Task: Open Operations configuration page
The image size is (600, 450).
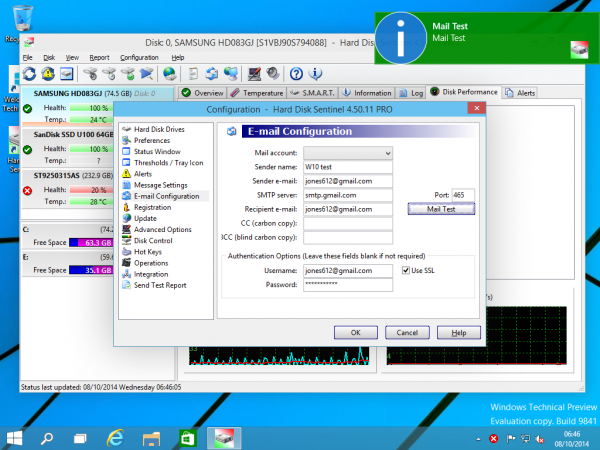Action: (151, 263)
